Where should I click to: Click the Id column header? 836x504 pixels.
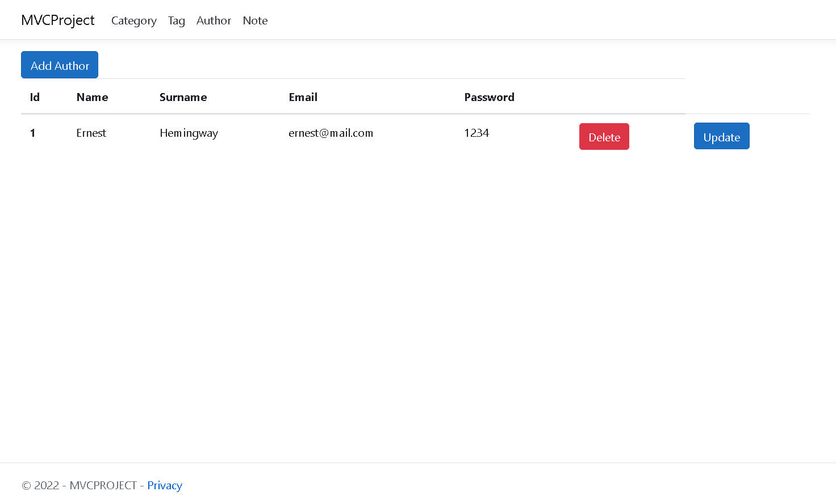pos(34,97)
